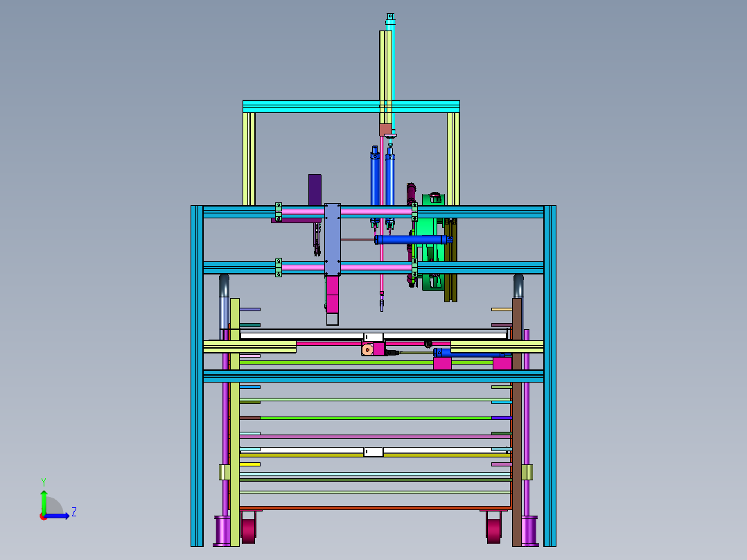Select the light blue vertical slide plate

333,240
